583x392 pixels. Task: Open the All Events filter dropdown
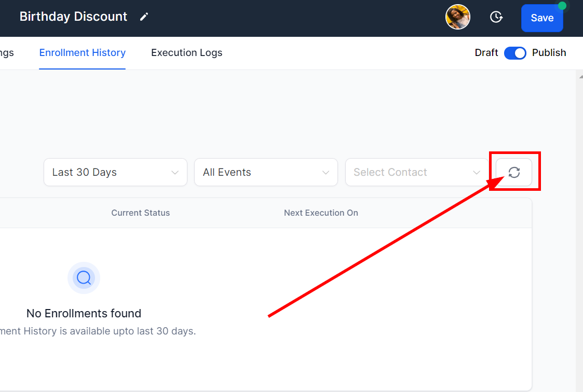pyautogui.click(x=266, y=172)
